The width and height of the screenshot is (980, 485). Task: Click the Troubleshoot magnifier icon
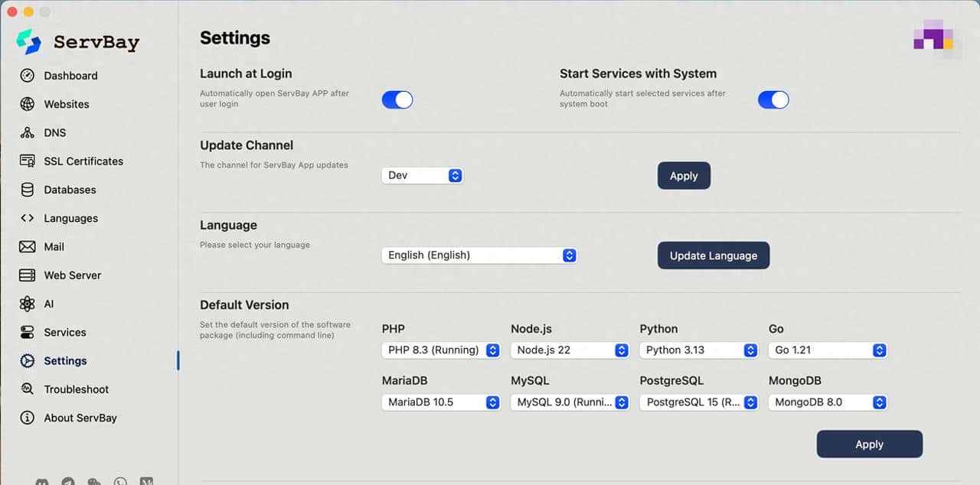click(28, 389)
